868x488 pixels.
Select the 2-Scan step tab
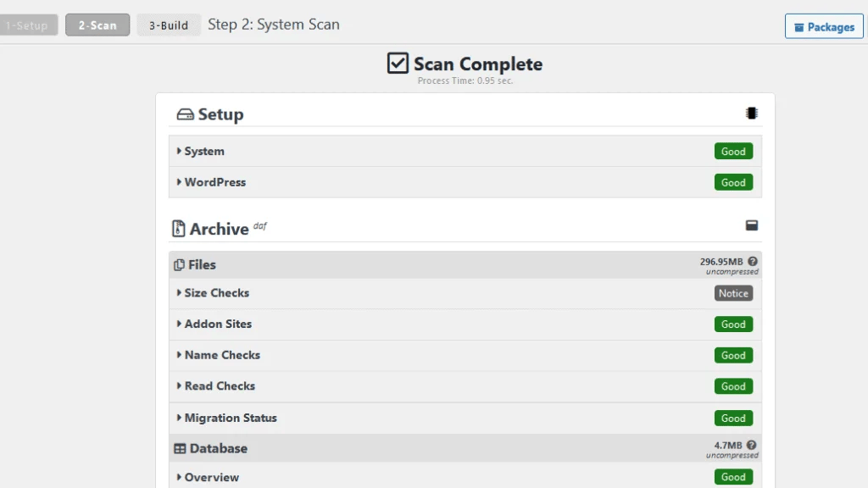(x=97, y=25)
